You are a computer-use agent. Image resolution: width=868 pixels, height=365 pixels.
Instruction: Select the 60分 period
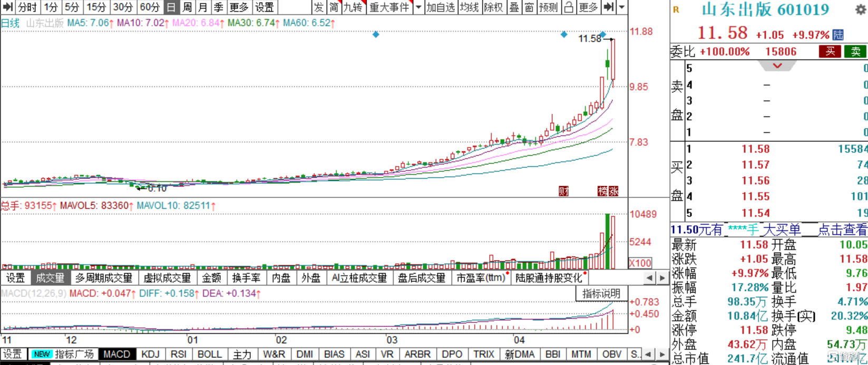[150, 7]
